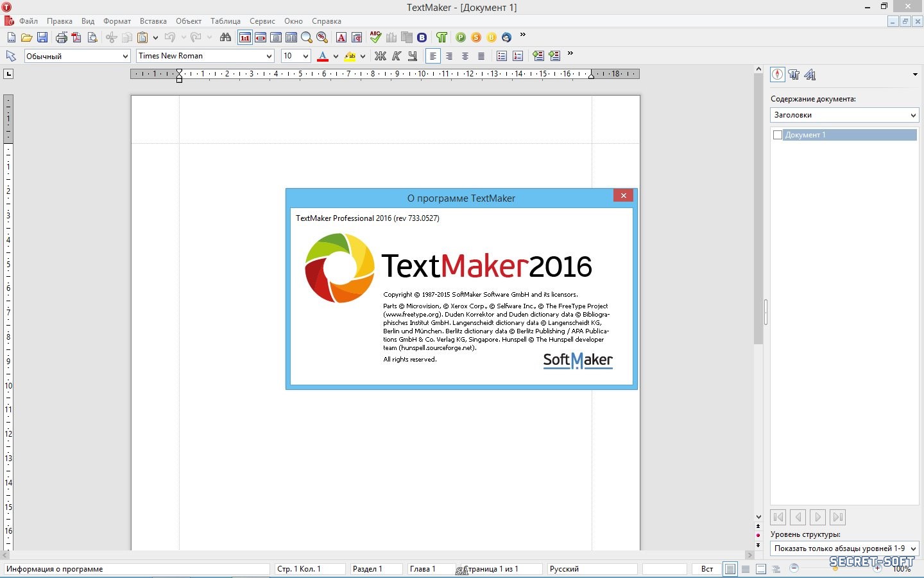The height and width of the screenshot is (578, 924).
Task: Apply italic formatting (К)
Action: point(397,56)
